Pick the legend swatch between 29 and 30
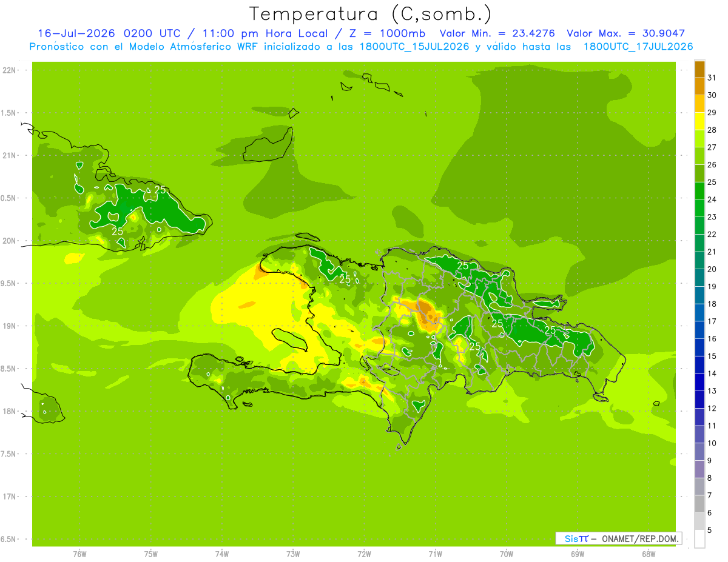 tap(699, 104)
